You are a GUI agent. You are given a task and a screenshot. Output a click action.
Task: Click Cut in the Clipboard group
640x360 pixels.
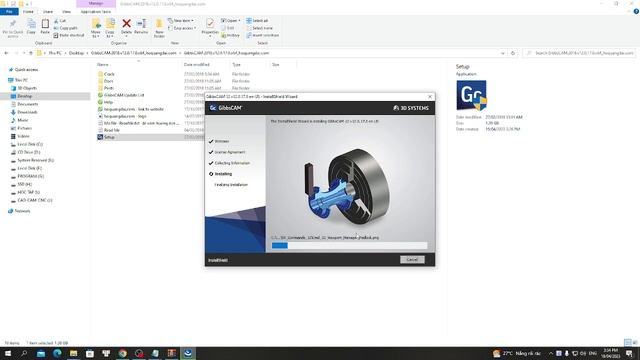pos(60,20)
